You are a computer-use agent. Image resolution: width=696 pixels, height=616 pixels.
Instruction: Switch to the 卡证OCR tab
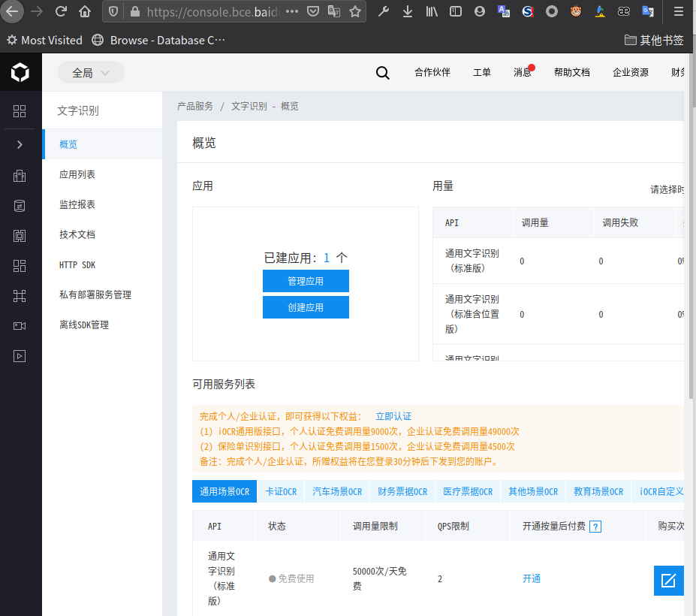(x=281, y=491)
